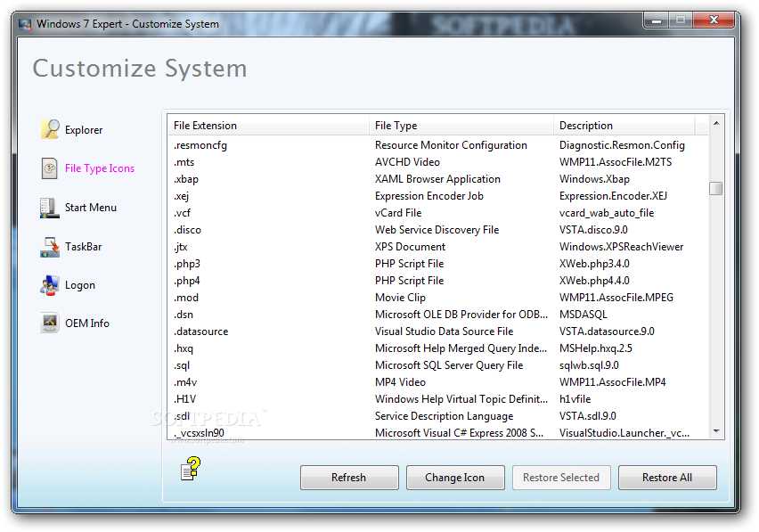The width and height of the screenshot is (759, 532).
Task: Sort by File Type column header
Action: pos(461,126)
